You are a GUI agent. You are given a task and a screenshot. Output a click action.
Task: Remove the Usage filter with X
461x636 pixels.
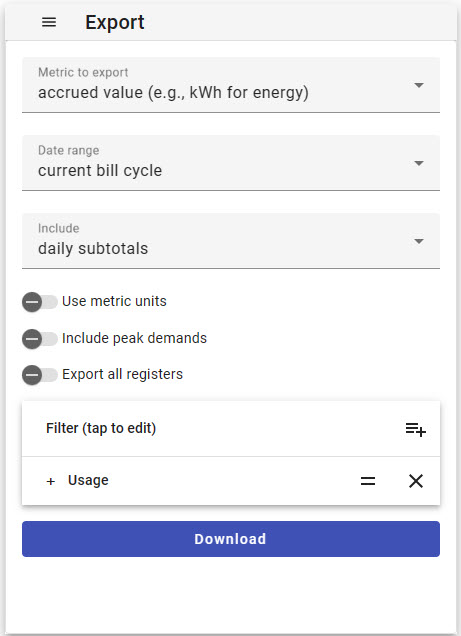coord(416,481)
